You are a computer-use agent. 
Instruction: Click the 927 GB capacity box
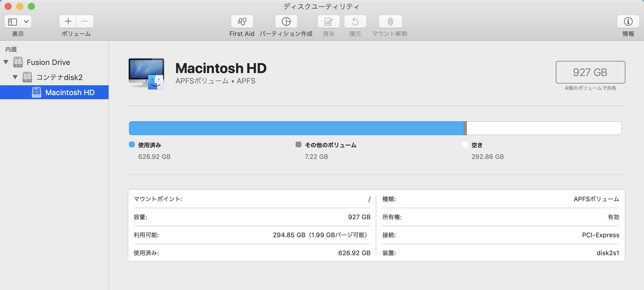click(590, 72)
